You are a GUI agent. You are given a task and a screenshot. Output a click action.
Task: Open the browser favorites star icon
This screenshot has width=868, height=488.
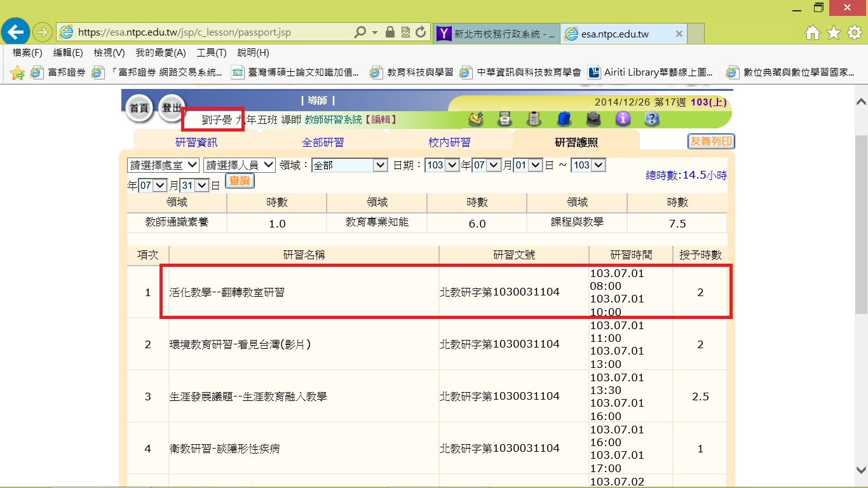(833, 32)
